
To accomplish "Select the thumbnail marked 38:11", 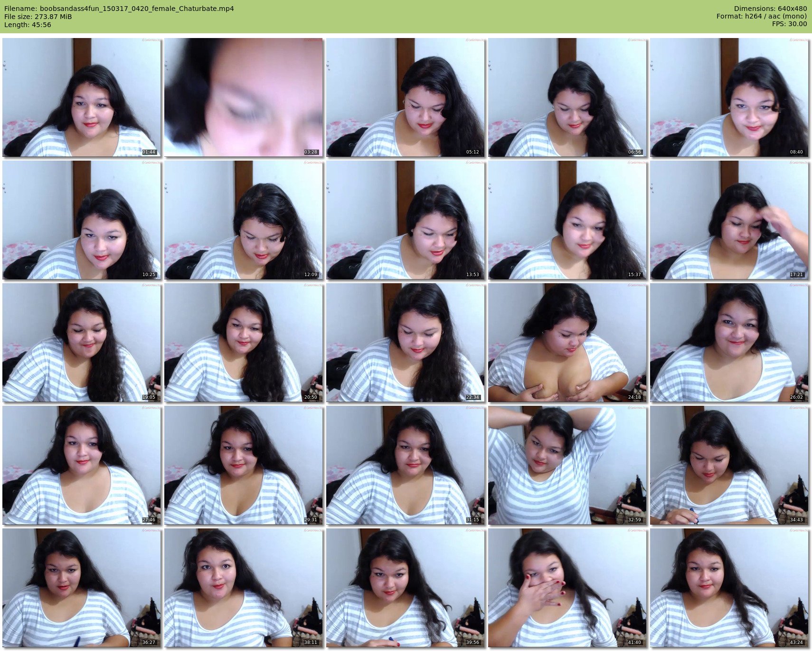I will [x=244, y=588].
